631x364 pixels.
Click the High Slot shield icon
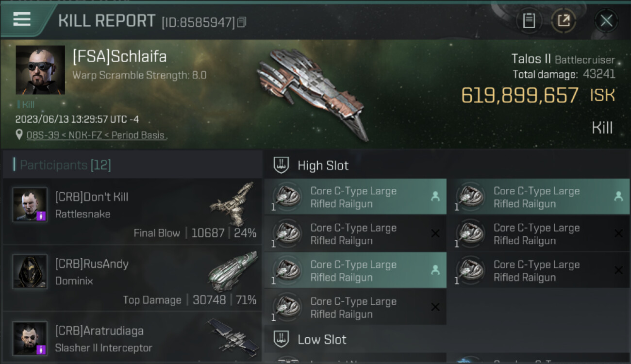point(282,165)
